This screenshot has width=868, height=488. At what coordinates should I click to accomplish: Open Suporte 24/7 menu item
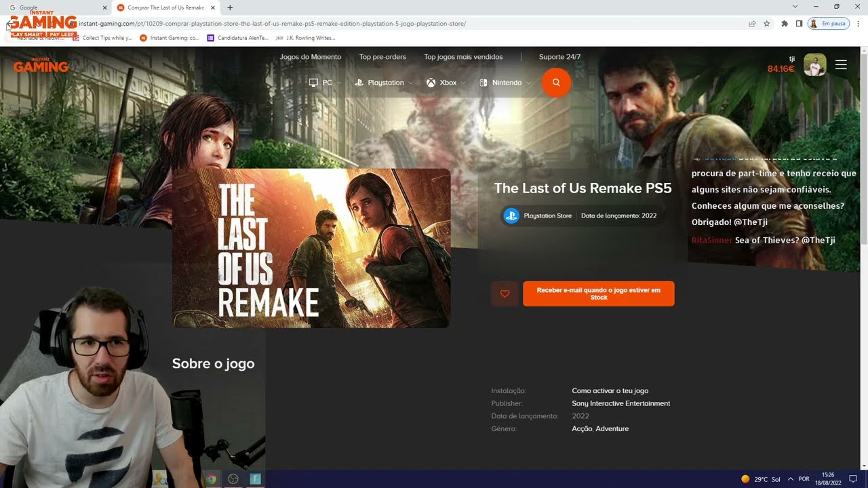coord(559,57)
